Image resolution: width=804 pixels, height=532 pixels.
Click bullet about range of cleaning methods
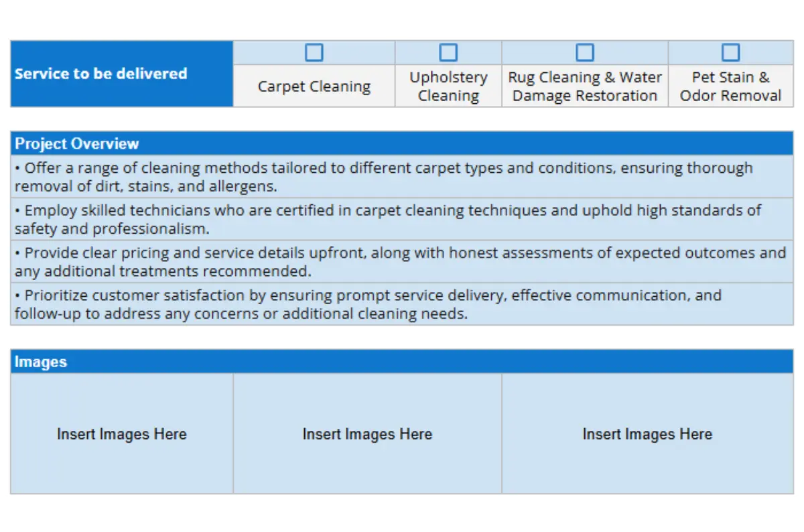[402, 177]
